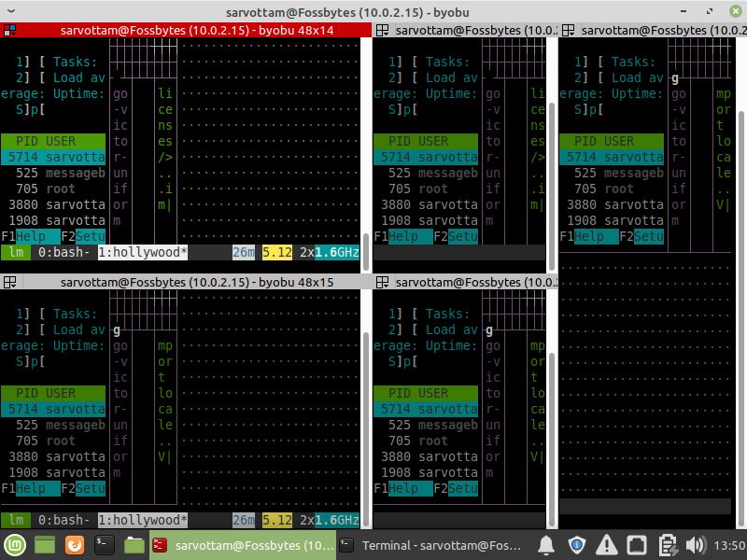
Task: Click the 26m uptime indicator
Action: click(x=243, y=252)
